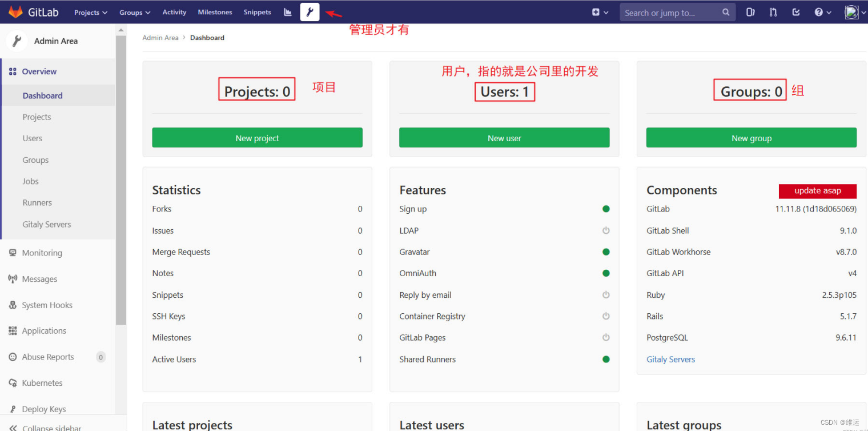
Task: Click the Users: 1 heading
Action: [x=505, y=91]
